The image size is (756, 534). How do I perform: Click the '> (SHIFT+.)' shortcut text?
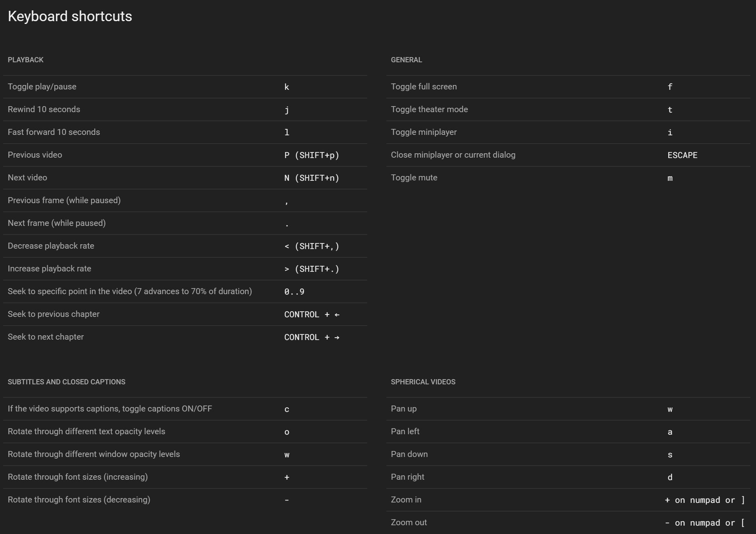click(312, 269)
